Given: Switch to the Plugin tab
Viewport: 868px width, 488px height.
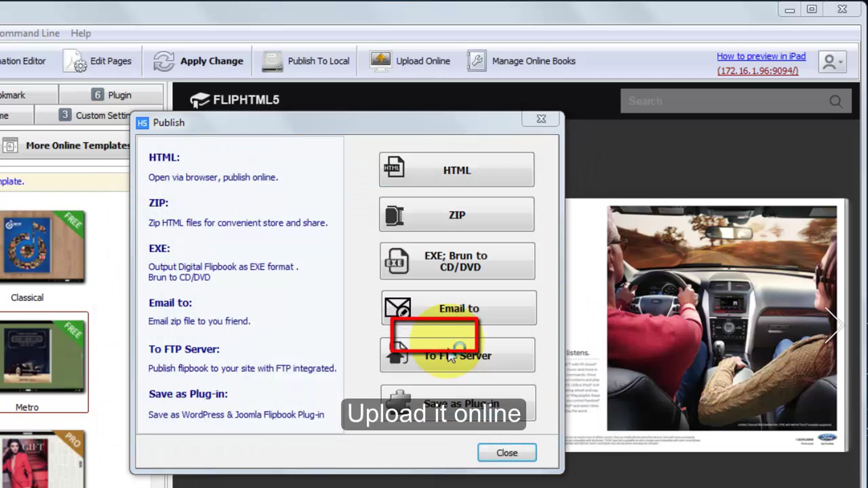Looking at the screenshot, I should click(x=111, y=95).
